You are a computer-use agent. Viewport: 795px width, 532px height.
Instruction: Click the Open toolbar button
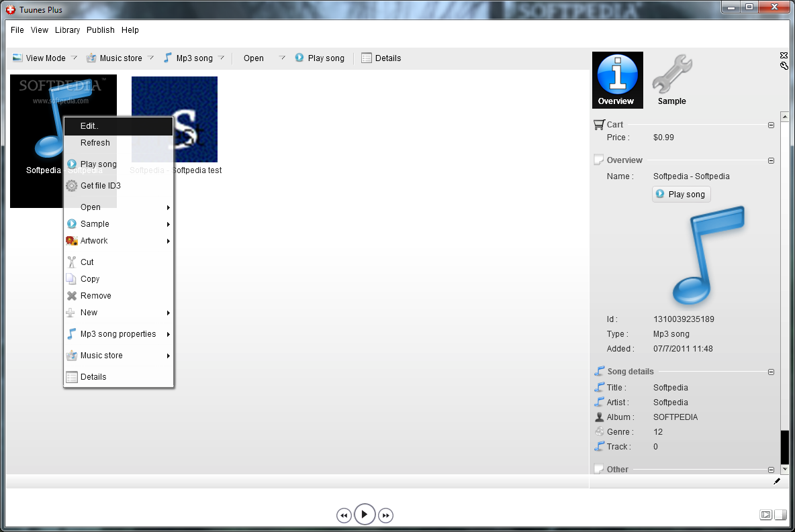pyautogui.click(x=254, y=58)
